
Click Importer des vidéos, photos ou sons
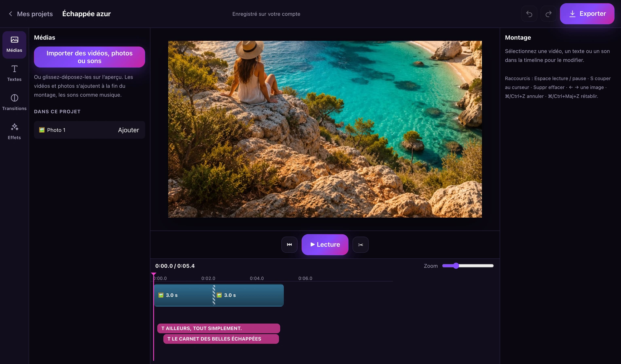(x=90, y=57)
